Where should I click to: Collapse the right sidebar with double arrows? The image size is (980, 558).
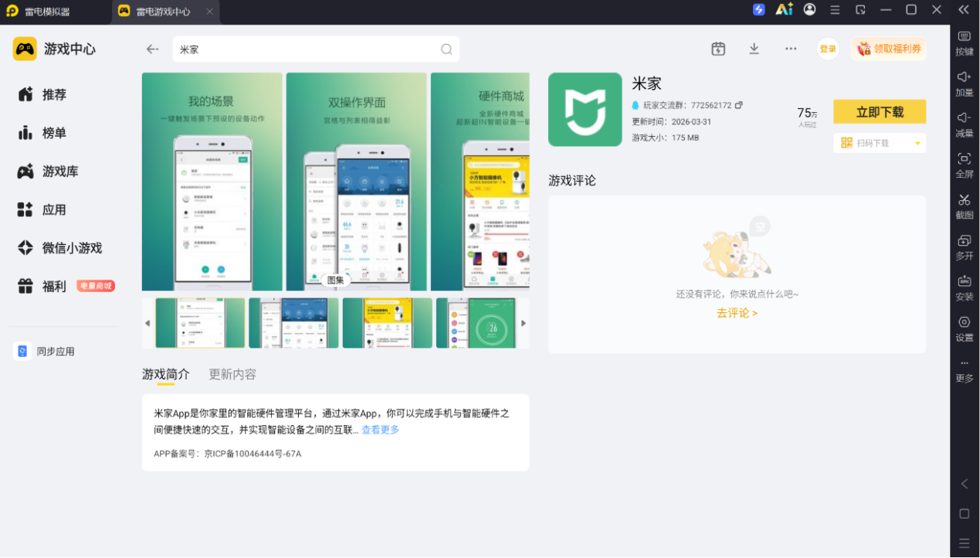tap(964, 9)
